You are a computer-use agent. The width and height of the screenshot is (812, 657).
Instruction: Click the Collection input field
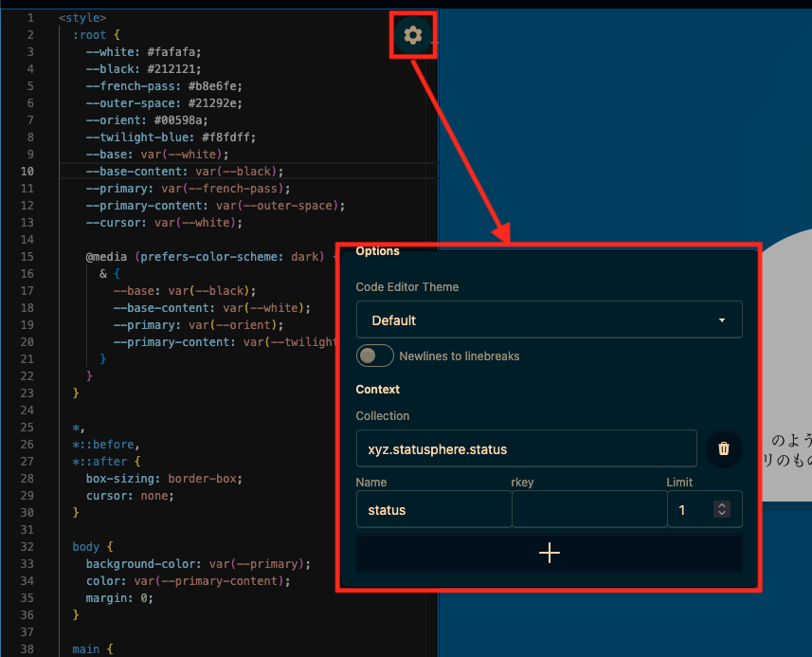click(x=526, y=448)
